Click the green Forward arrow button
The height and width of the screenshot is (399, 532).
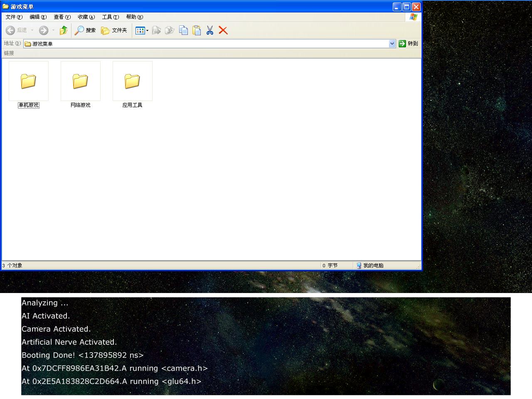coord(44,30)
